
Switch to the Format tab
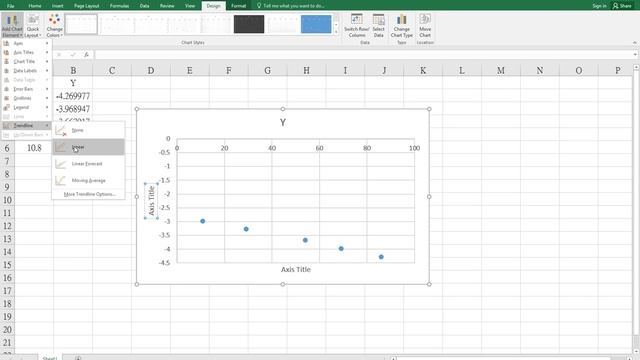[238, 6]
